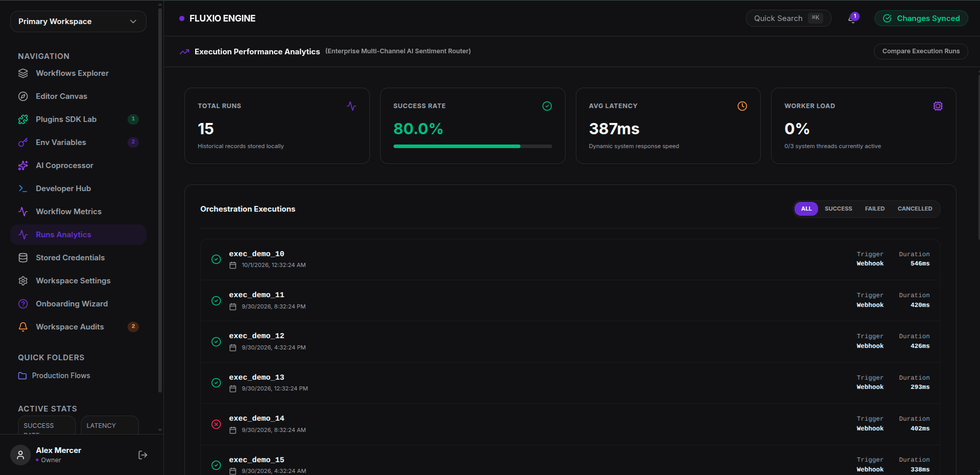Click the Changes Synced button

[x=921, y=18]
